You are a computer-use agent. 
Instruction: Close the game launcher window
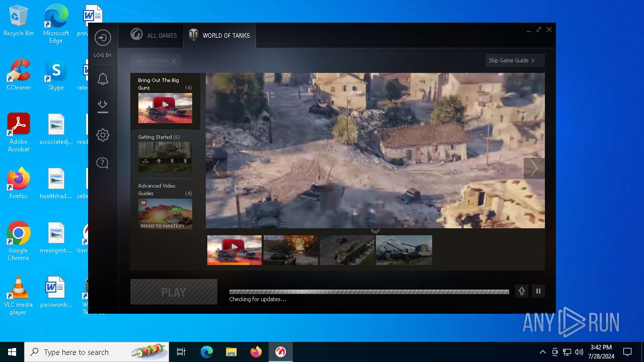(x=549, y=30)
